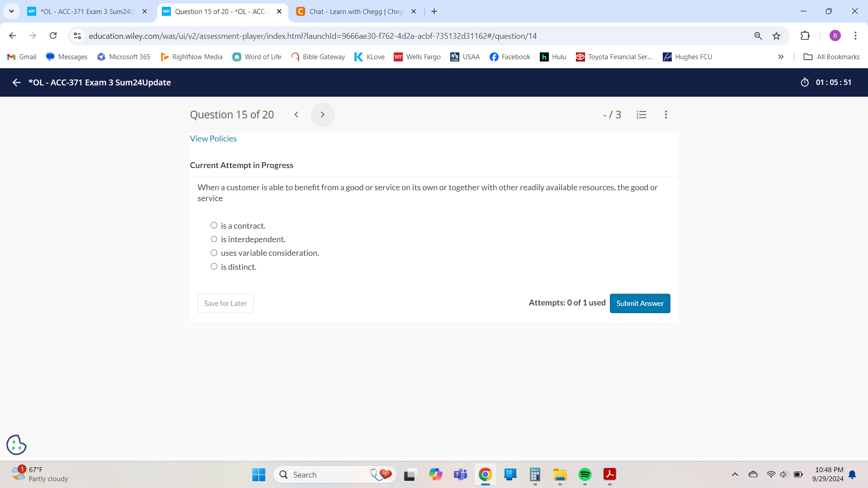
Task: Click the browser bookmark star icon
Action: (777, 36)
